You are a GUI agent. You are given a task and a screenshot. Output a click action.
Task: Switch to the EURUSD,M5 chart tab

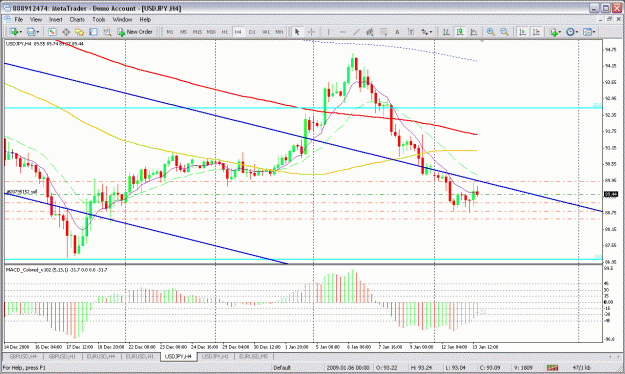point(254,356)
